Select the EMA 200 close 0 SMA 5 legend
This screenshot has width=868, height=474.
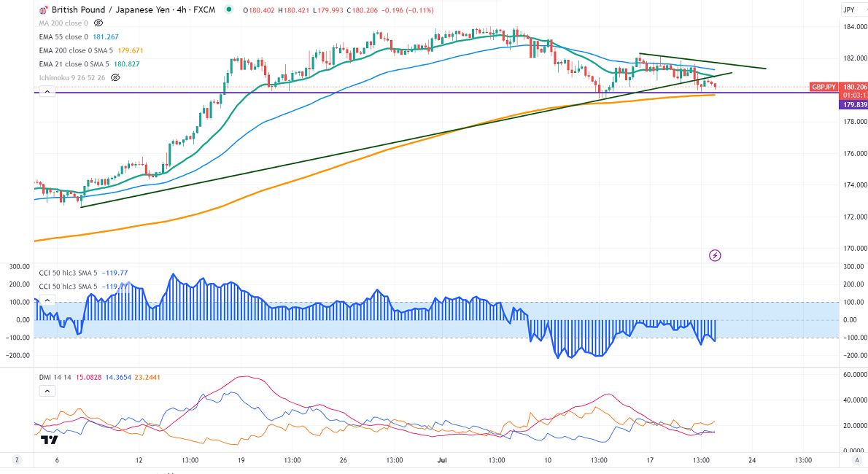pos(76,50)
